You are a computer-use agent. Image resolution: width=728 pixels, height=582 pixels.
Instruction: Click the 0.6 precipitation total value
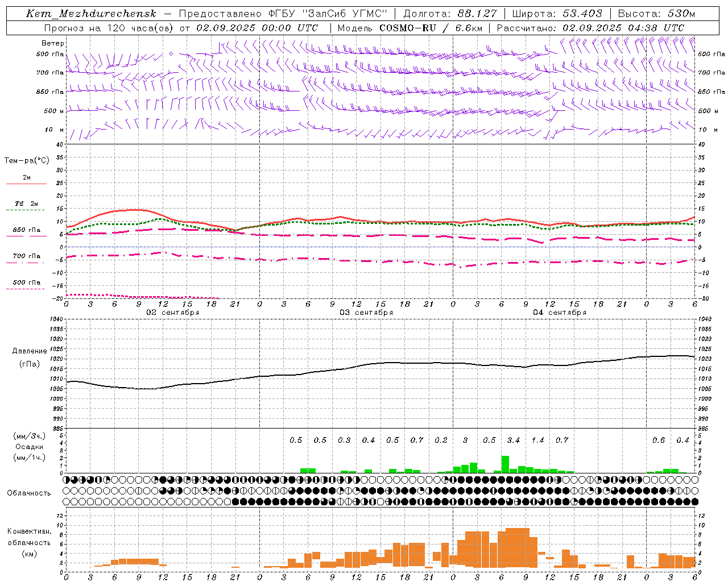tap(659, 440)
